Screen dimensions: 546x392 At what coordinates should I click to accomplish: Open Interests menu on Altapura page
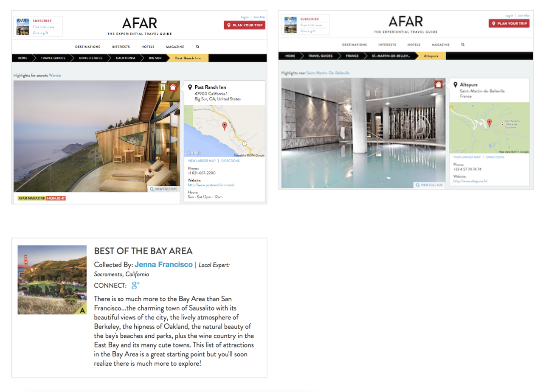[387, 45]
